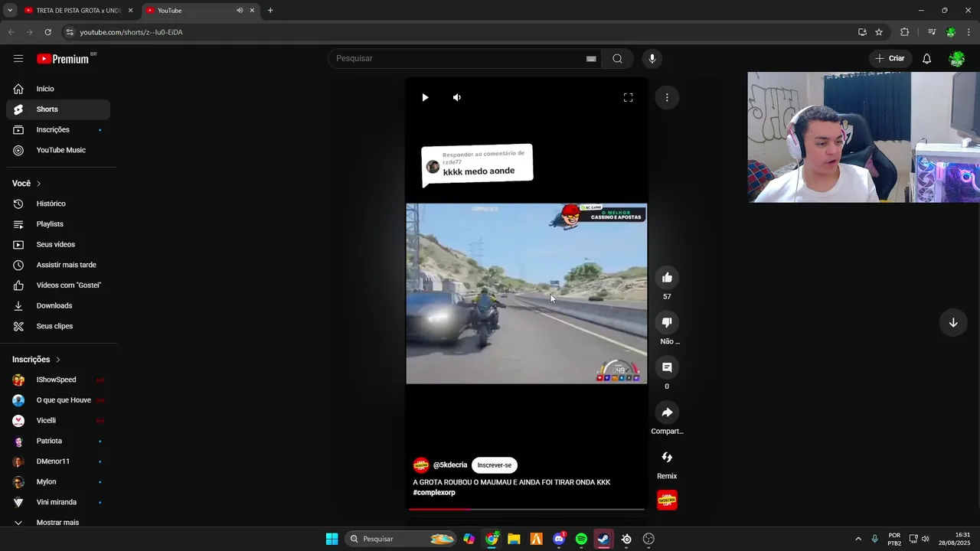Open Windows Start menu
980x551 pixels.
click(x=332, y=539)
